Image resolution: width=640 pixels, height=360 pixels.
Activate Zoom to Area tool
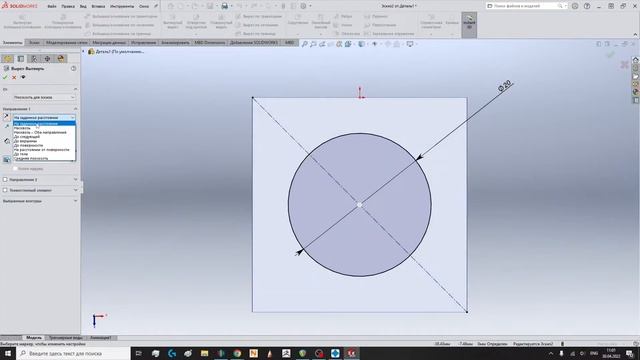pyautogui.click(x=313, y=44)
